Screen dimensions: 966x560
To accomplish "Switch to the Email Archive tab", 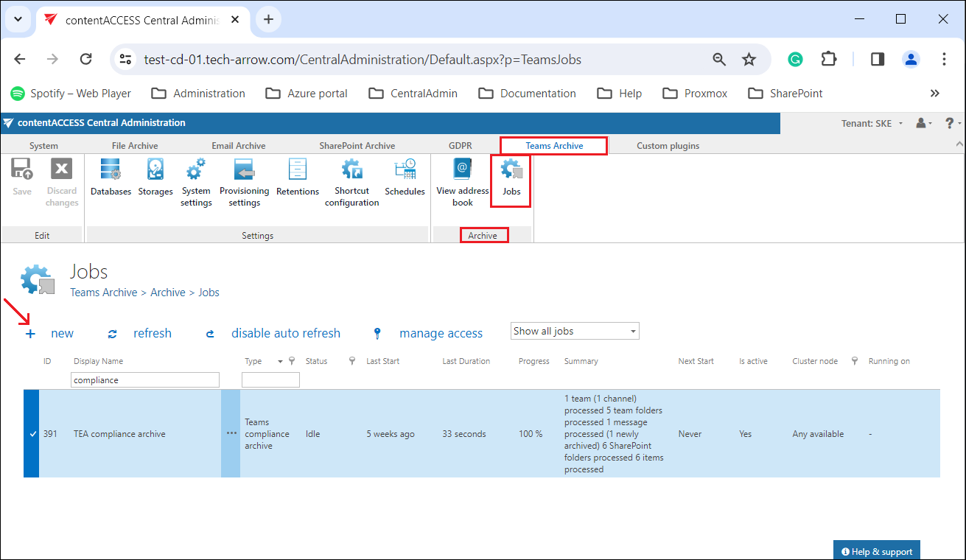I will (238, 146).
